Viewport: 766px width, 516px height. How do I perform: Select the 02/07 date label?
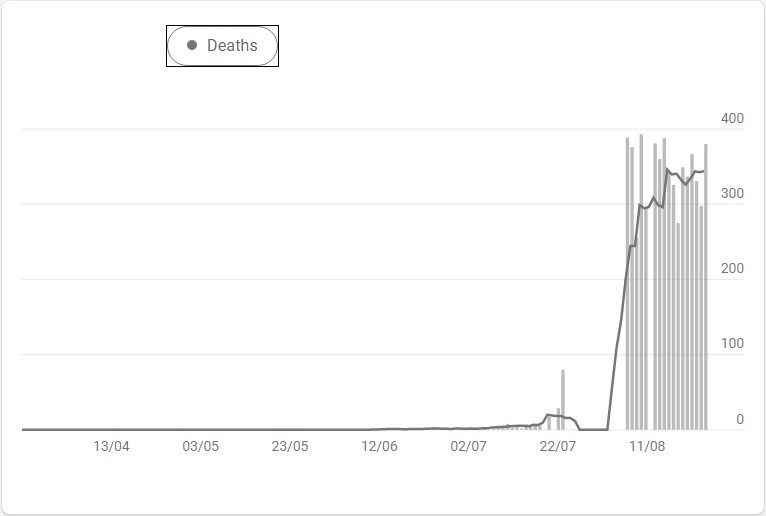[468, 446]
